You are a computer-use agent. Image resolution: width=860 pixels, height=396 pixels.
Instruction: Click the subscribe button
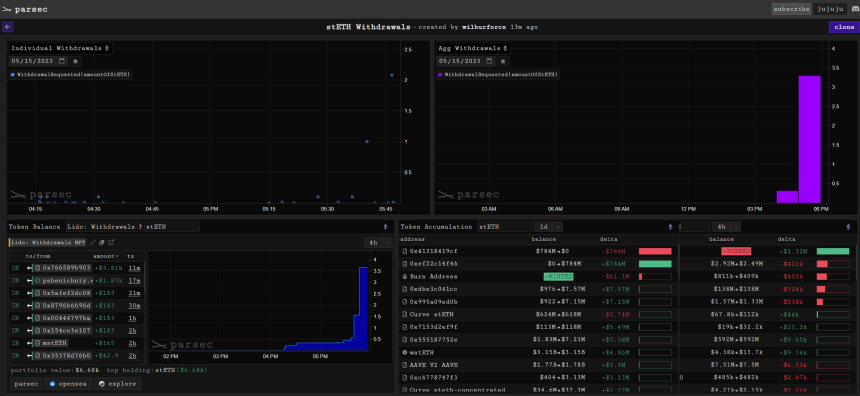(x=791, y=9)
